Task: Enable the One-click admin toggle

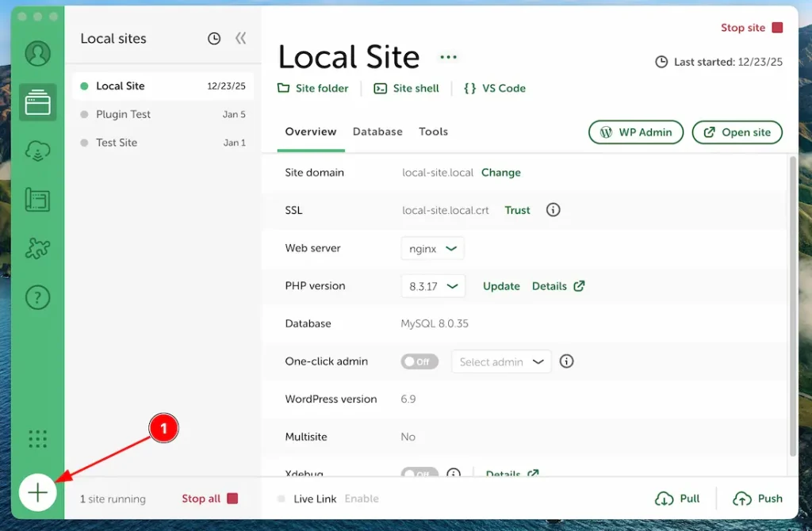Action: click(419, 361)
